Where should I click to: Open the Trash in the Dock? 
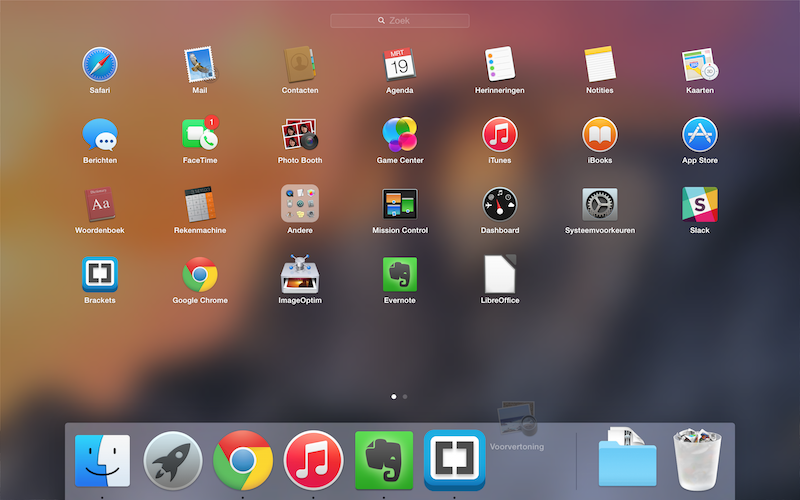(x=697, y=459)
